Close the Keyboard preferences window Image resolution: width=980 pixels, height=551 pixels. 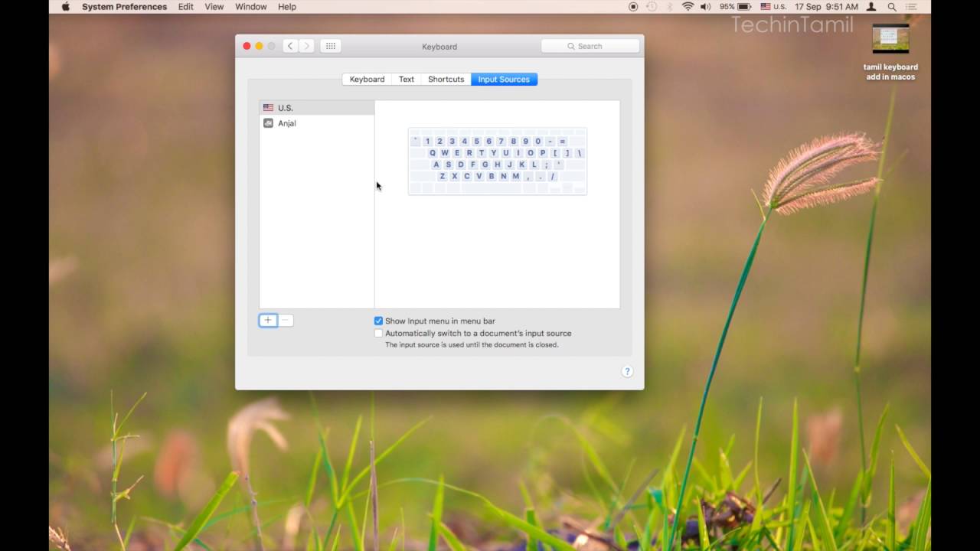(247, 46)
